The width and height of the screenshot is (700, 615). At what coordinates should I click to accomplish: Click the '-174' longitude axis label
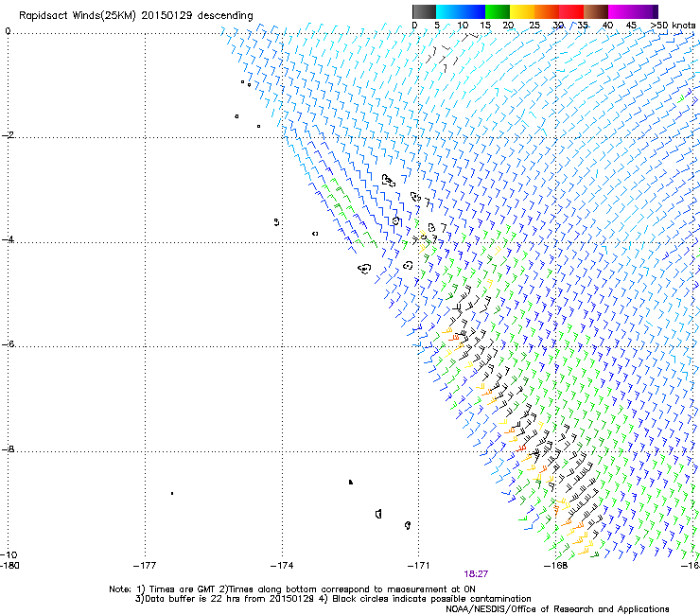pyautogui.click(x=282, y=566)
